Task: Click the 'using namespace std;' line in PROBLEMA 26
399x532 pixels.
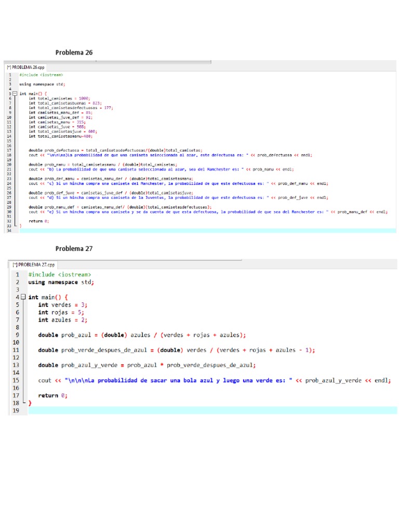Action: pos(42,84)
